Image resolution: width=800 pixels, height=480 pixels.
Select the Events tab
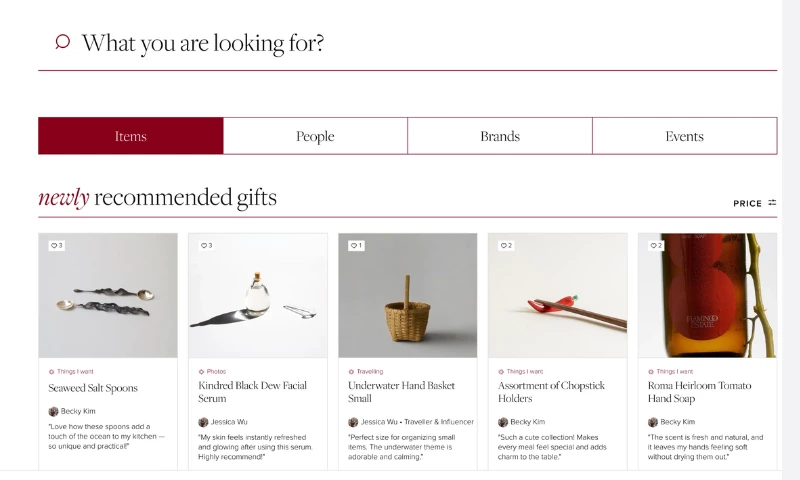pos(684,136)
